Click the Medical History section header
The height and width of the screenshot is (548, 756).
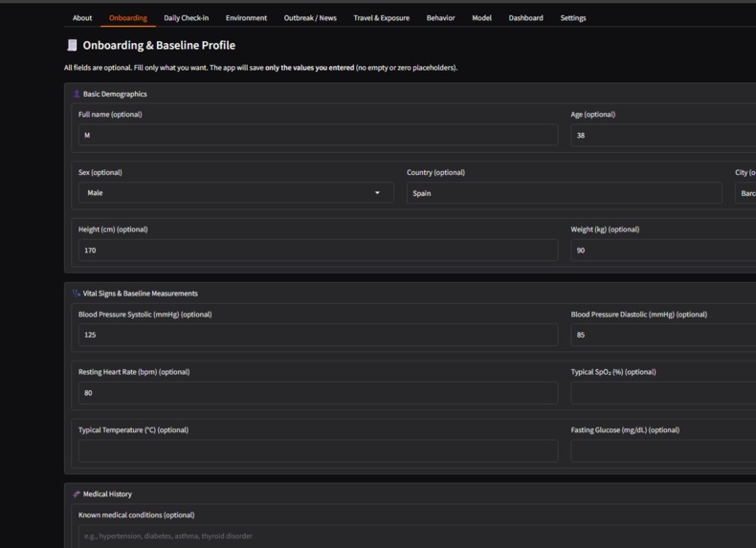(x=107, y=494)
